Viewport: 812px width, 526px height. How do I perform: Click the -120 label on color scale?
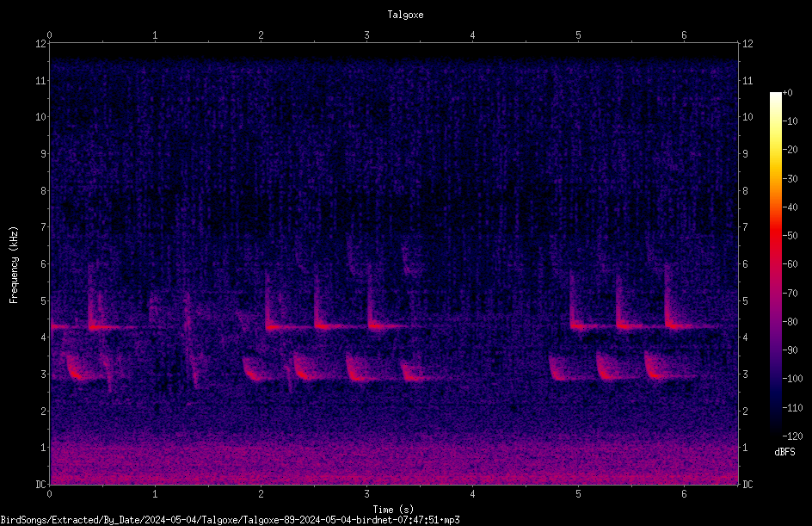(x=792, y=436)
